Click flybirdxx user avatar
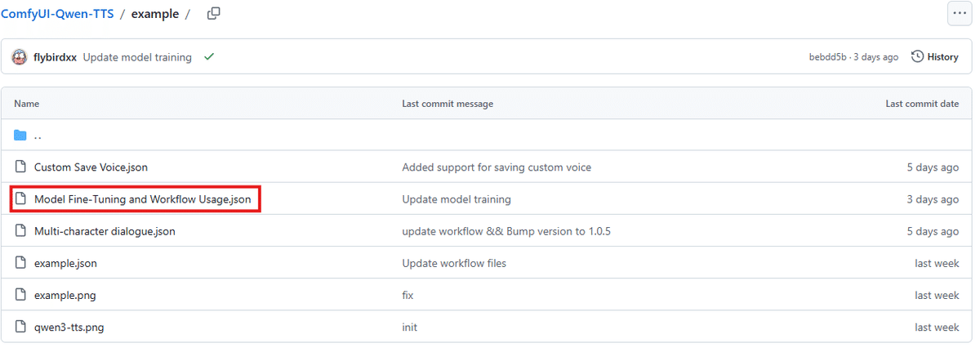The image size is (980, 352). tap(19, 57)
